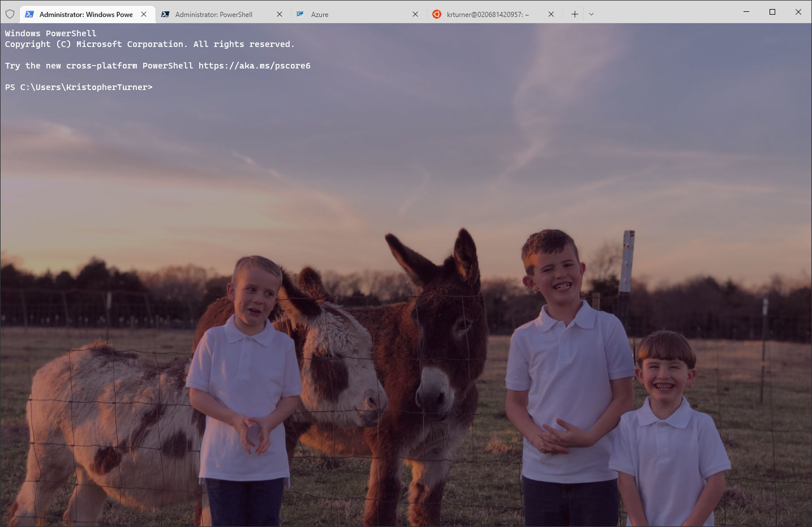
Task: Click the Copyright Microsoft Corporation text line
Action: [149, 44]
